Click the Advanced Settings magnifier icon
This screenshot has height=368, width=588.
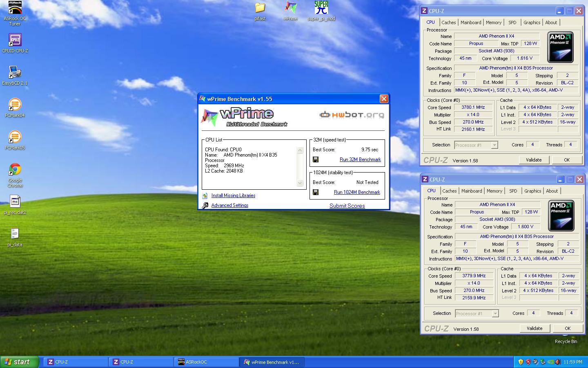click(205, 205)
